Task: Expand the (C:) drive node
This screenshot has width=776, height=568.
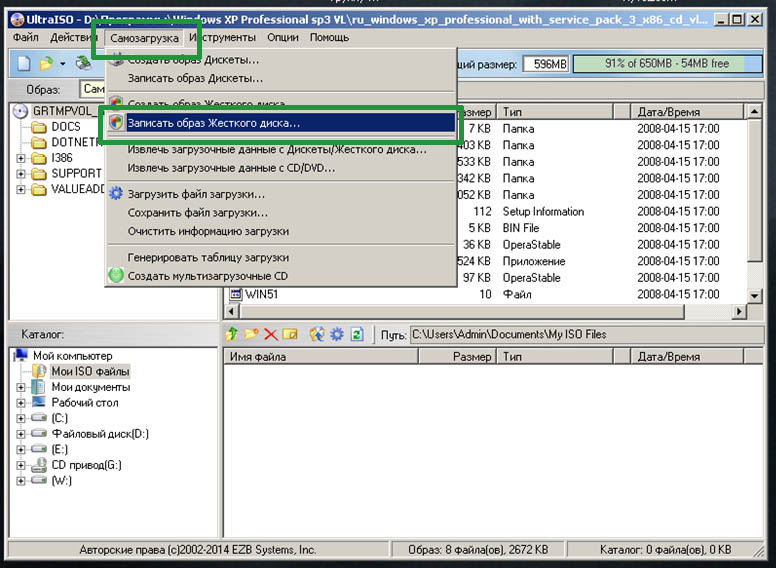Action: coord(21,418)
